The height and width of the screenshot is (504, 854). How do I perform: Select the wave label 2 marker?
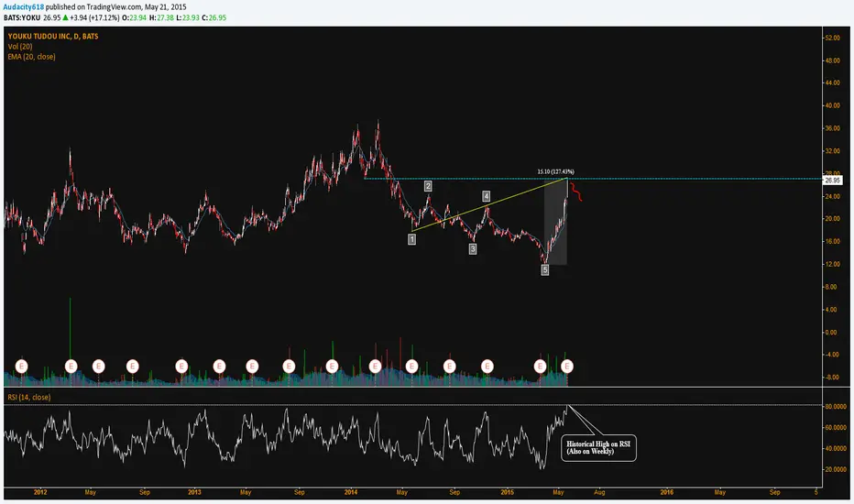428,186
